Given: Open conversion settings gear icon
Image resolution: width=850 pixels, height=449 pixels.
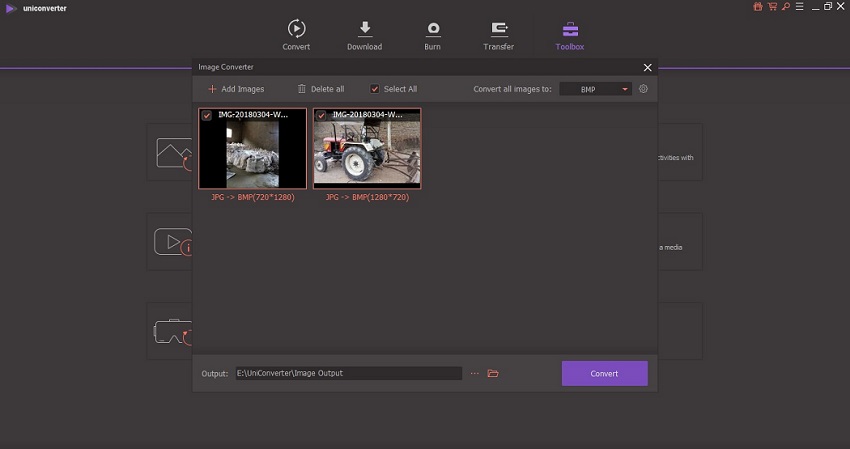Looking at the screenshot, I should click(644, 89).
